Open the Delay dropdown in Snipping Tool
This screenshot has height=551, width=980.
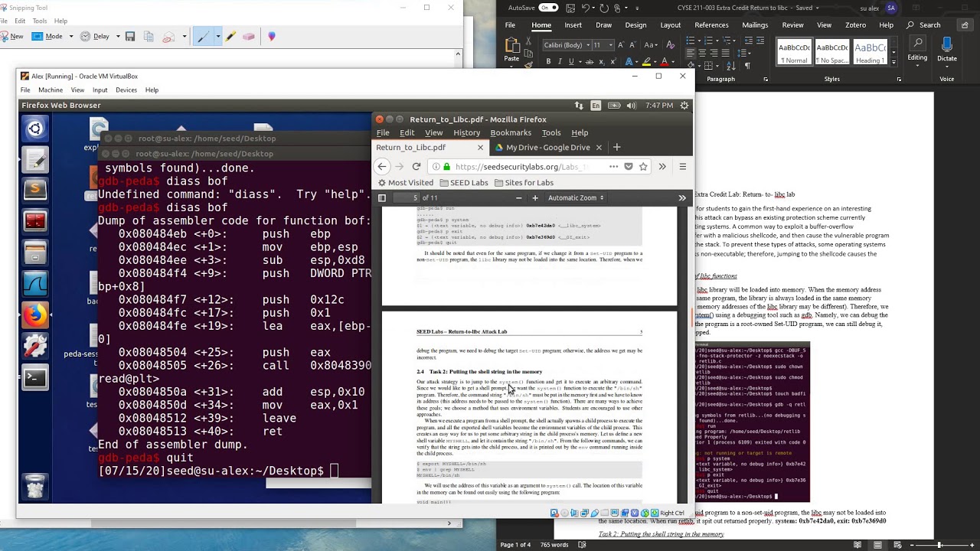pyautogui.click(x=117, y=36)
